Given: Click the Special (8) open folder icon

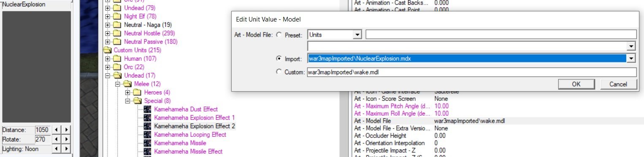Looking at the screenshot, I should click(138, 101).
